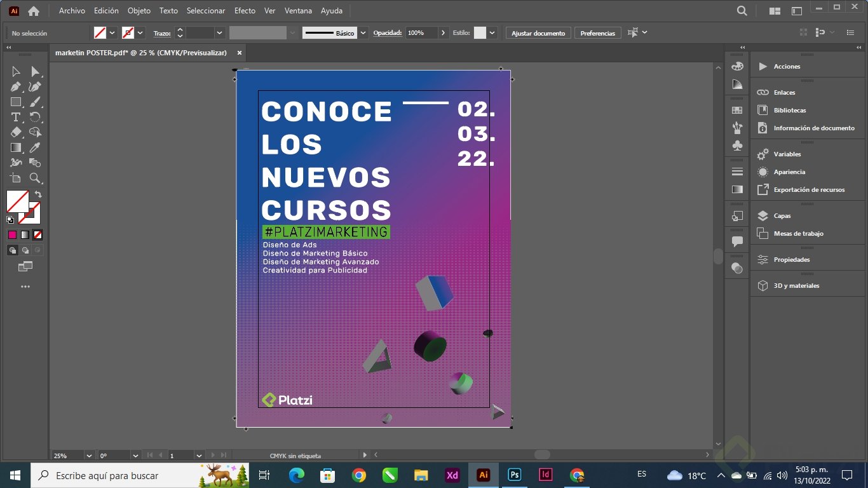This screenshot has height=488, width=868.
Task: Select the Blend tool
Action: click(x=35, y=163)
